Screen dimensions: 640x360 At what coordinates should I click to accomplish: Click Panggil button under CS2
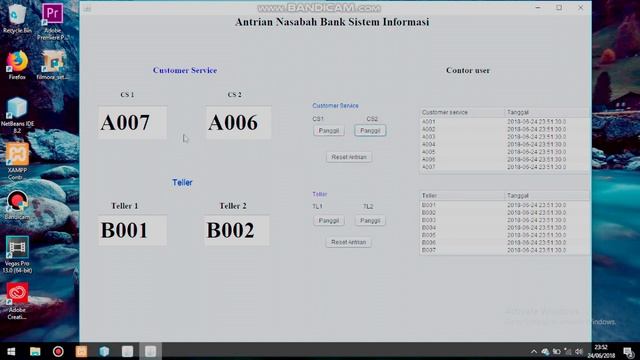pos(370,131)
